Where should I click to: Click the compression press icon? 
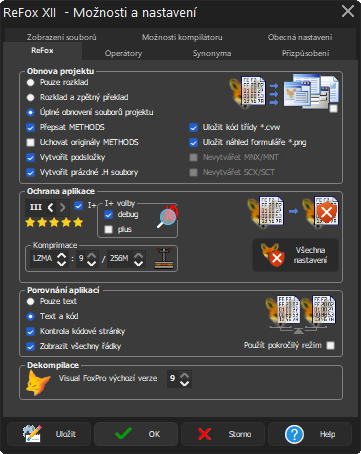(164, 258)
